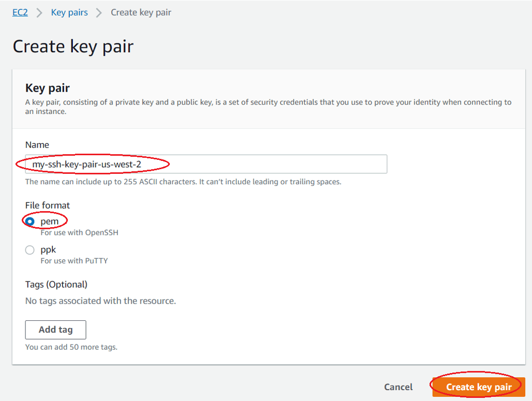Click the 'Key pair' section header
Screen dimensions: 532x401
tap(48, 88)
